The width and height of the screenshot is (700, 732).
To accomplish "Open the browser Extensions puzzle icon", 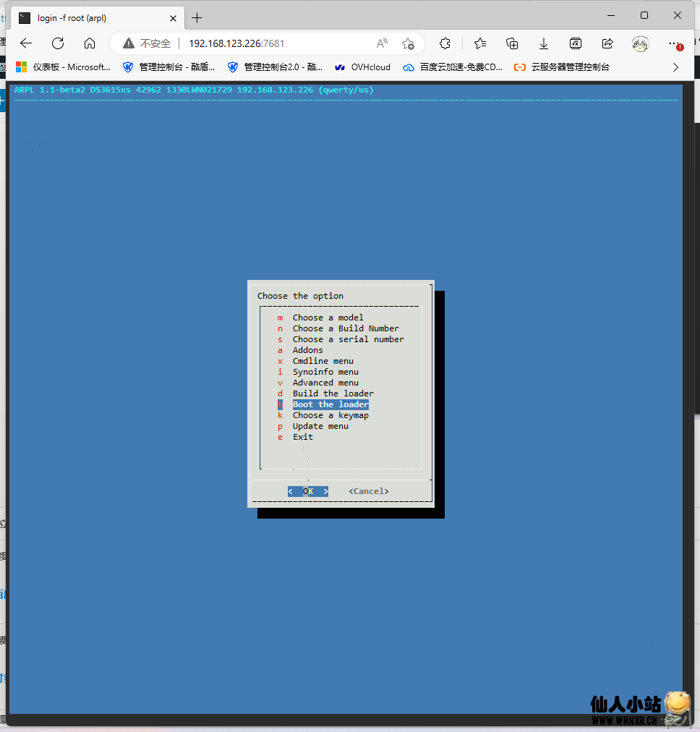I will [x=445, y=43].
